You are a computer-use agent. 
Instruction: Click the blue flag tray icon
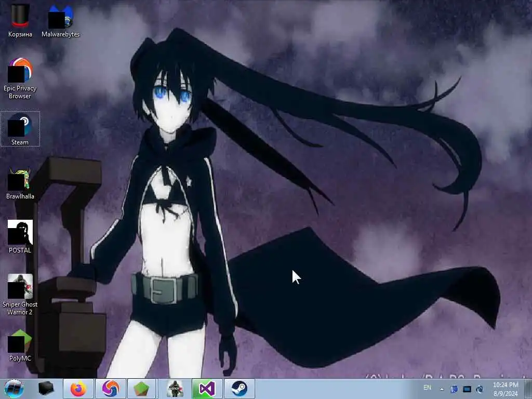tap(454, 389)
